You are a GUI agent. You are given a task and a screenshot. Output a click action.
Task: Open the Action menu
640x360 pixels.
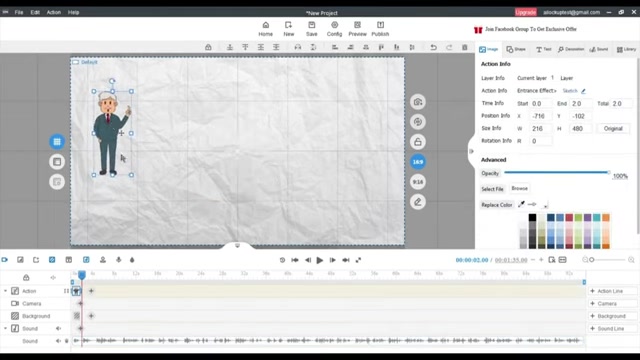pyautogui.click(x=53, y=12)
